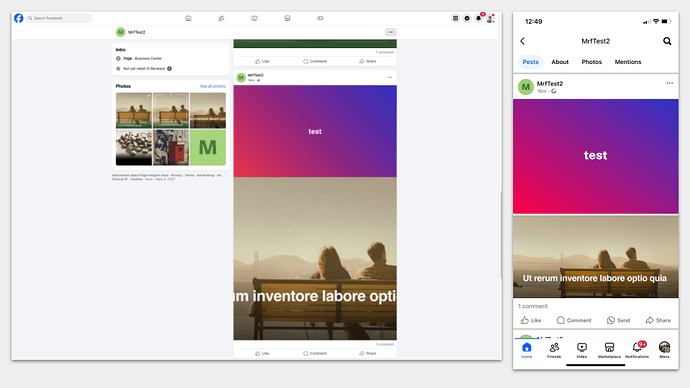This screenshot has width=690, height=388.
Task: Click the Facebook logo in desktop header
Action: (18, 18)
